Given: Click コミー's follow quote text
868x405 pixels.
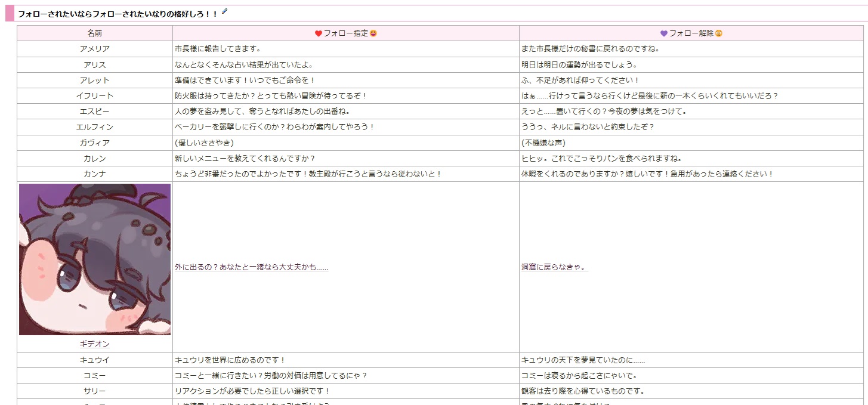Looking at the screenshot, I should point(270,376).
